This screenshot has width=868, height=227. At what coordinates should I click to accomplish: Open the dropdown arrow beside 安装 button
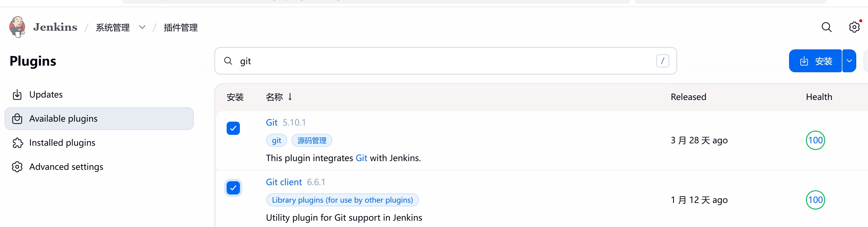click(849, 61)
